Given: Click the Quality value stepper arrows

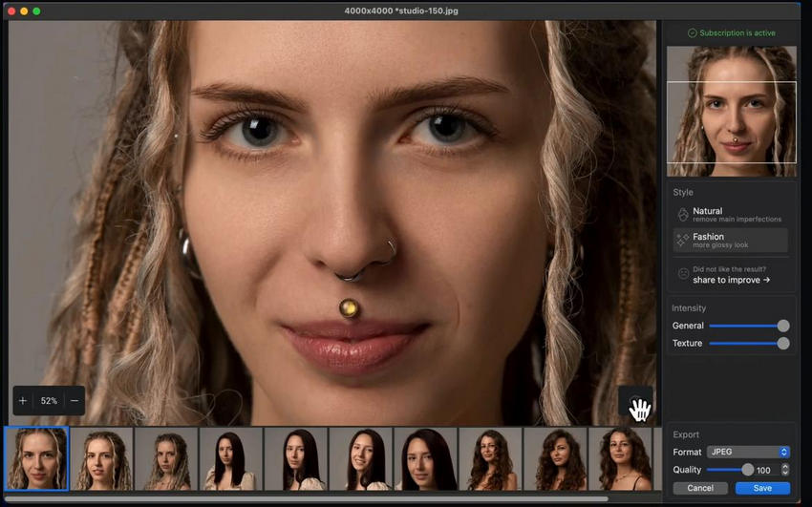Looking at the screenshot, I should (785, 470).
